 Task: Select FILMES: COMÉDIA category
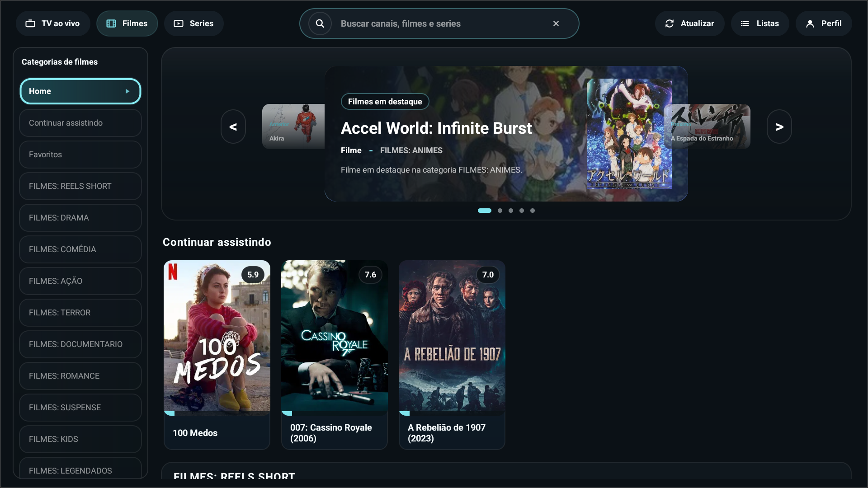[x=80, y=249]
